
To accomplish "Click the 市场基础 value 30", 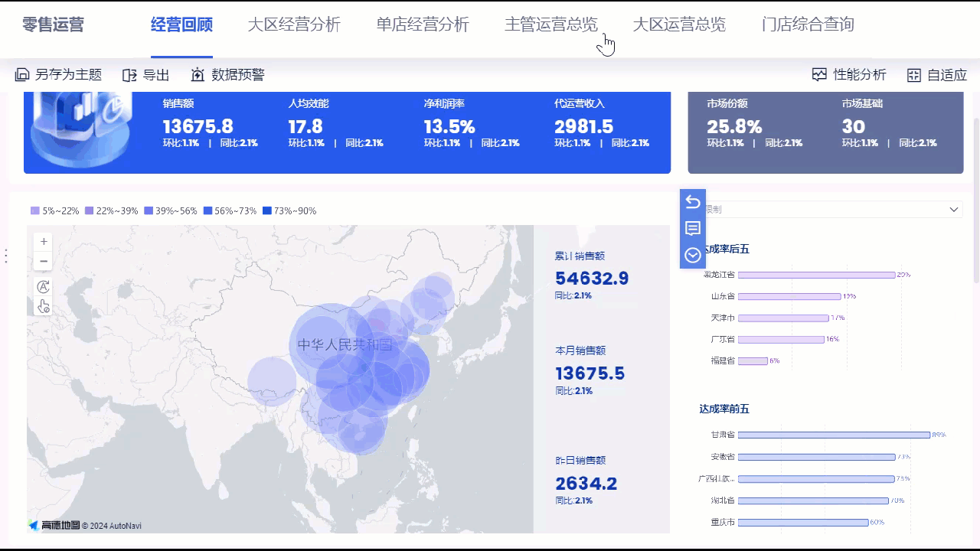I will pyautogui.click(x=854, y=126).
